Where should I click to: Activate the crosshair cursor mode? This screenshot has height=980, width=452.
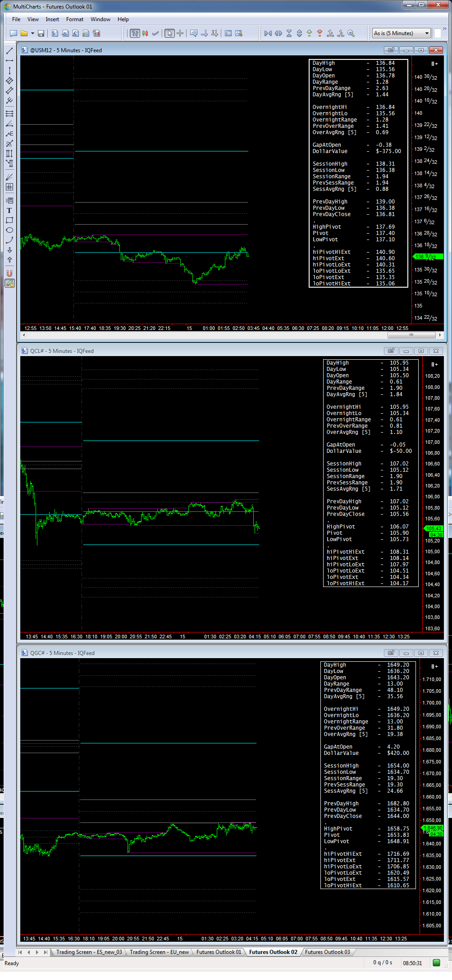(180, 33)
